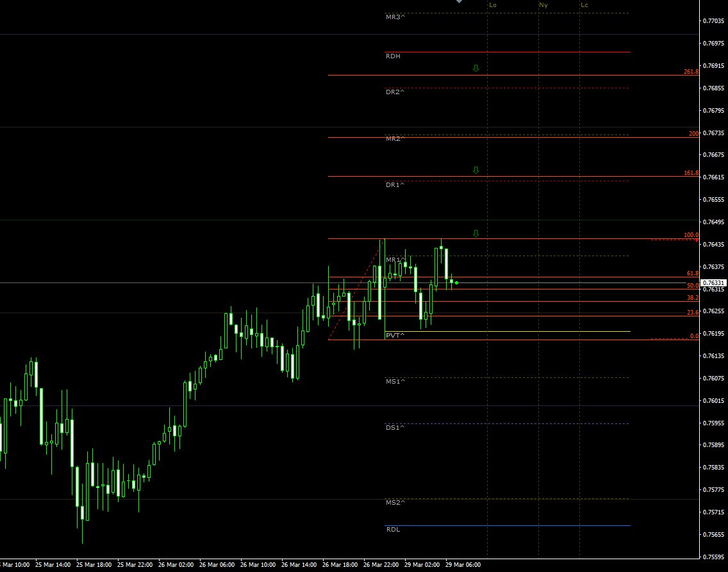Click the 0.76015 price on the axis
The height and width of the screenshot is (572, 728).
point(713,401)
